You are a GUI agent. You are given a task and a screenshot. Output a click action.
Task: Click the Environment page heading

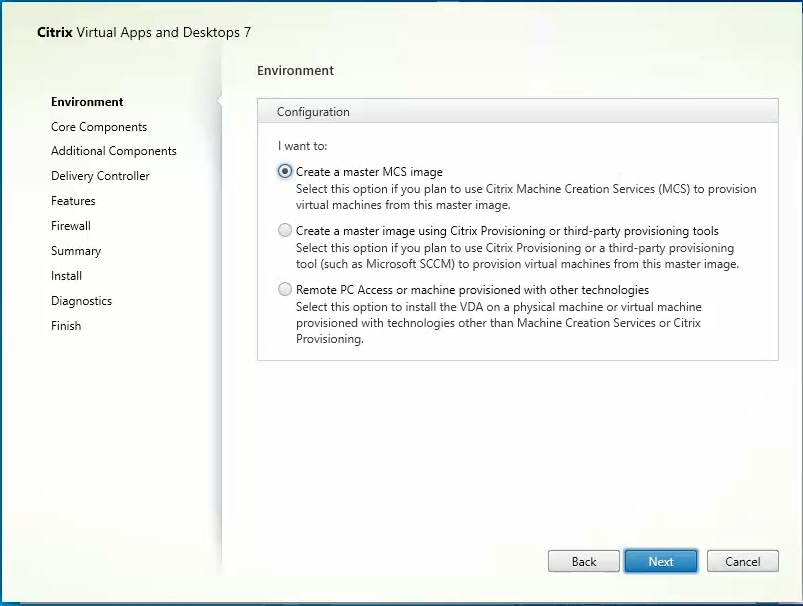(295, 70)
